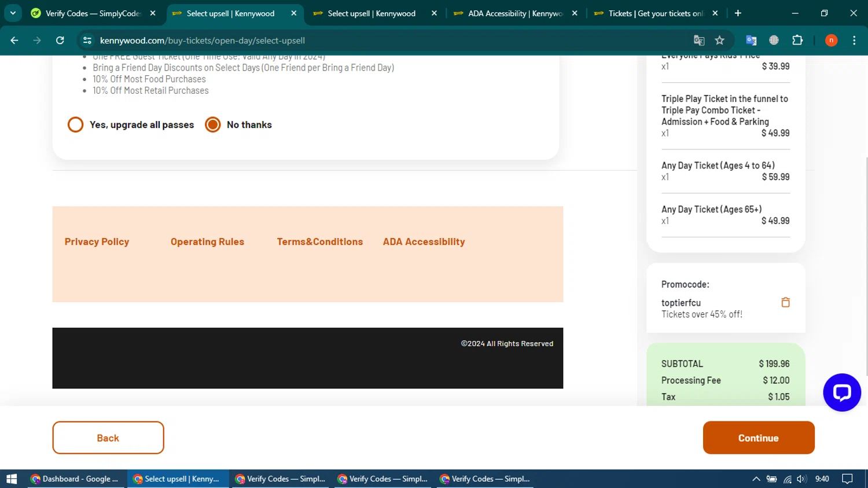The width and height of the screenshot is (868, 488).
Task: Click the address bar URL
Action: (x=203, y=41)
